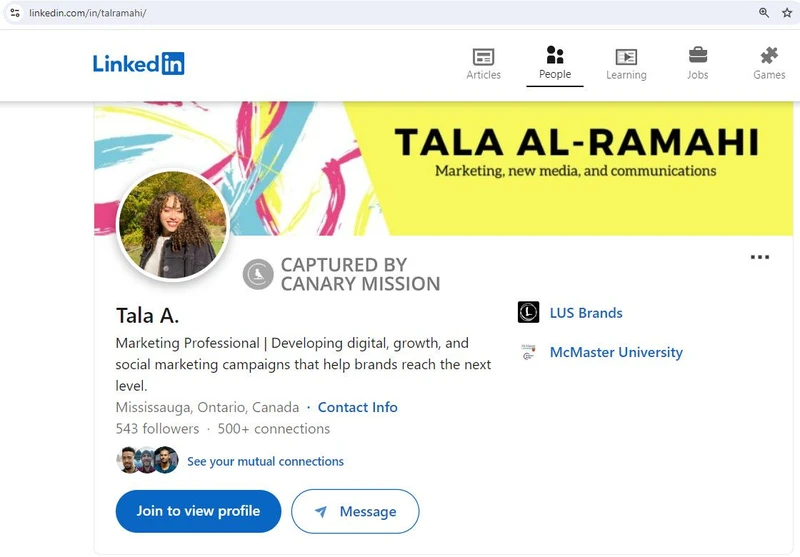
Task: Click the 500+ connections text
Action: coord(274,428)
